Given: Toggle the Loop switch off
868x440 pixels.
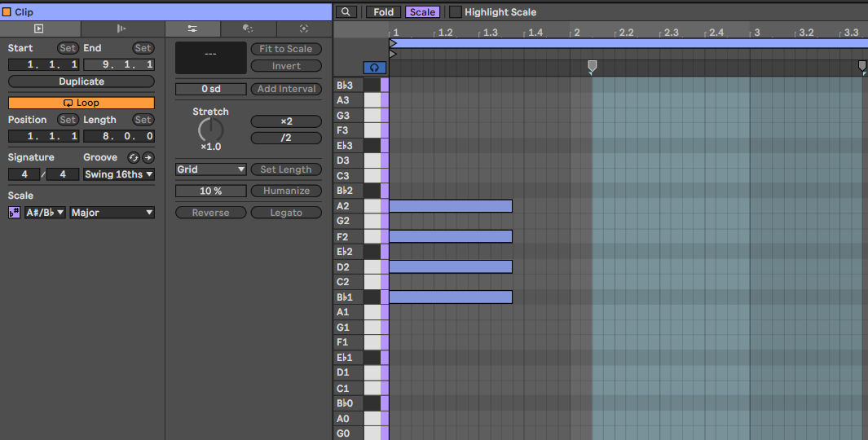Looking at the screenshot, I should point(82,103).
